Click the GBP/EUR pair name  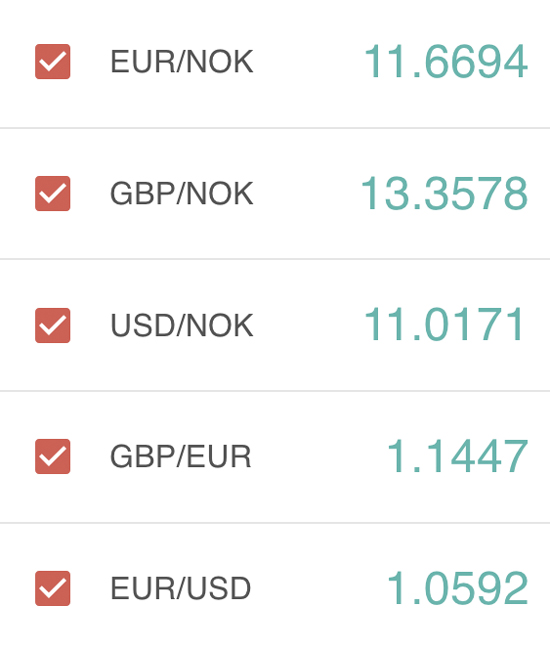181,456
